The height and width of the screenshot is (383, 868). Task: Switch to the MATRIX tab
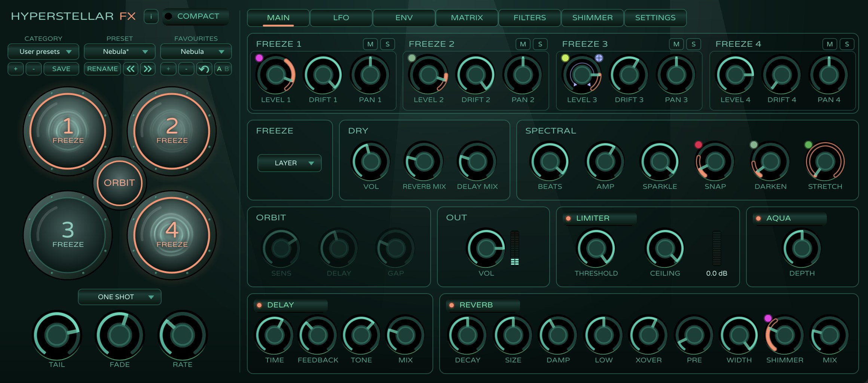point(467,18)
